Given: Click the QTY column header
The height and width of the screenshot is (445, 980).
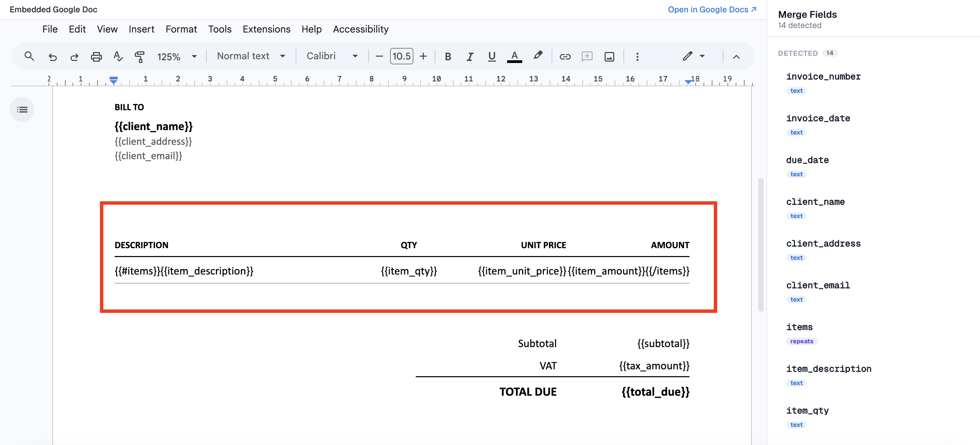Looking at the screenshot, I should [x=409, y=245].
